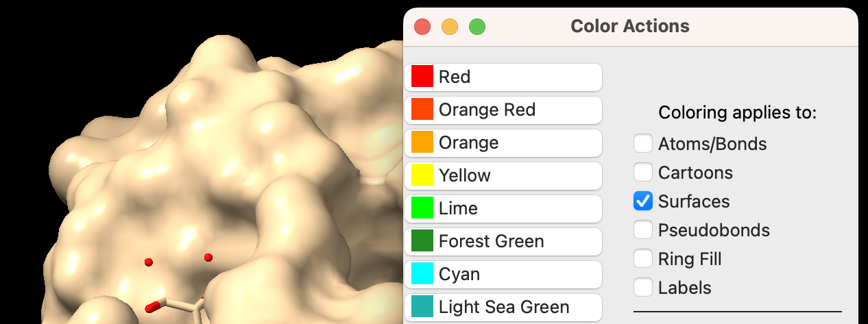
Task: Click the green zoom window button
Action: pos(477,27)
